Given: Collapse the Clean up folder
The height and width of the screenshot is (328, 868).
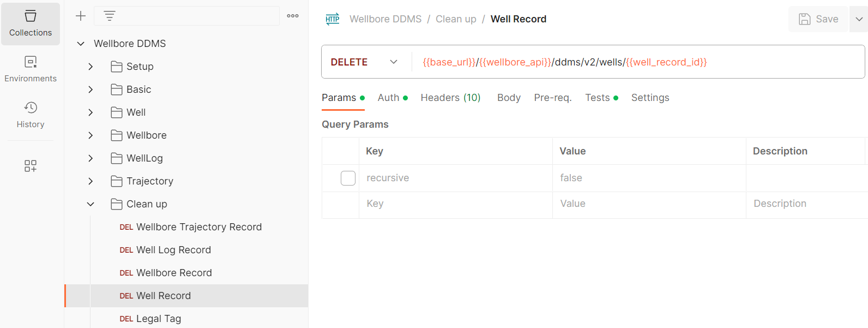Looking at the screenshot, I should pos(91,204).
